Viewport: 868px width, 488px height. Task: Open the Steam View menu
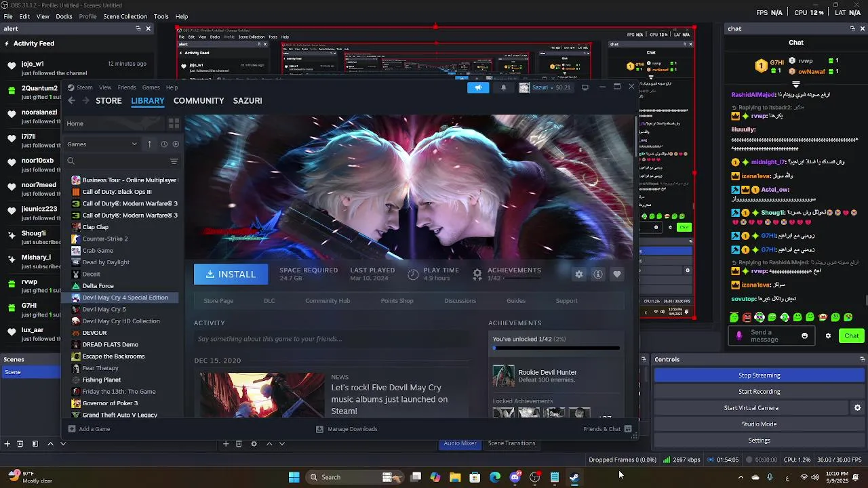coord(105,87)
